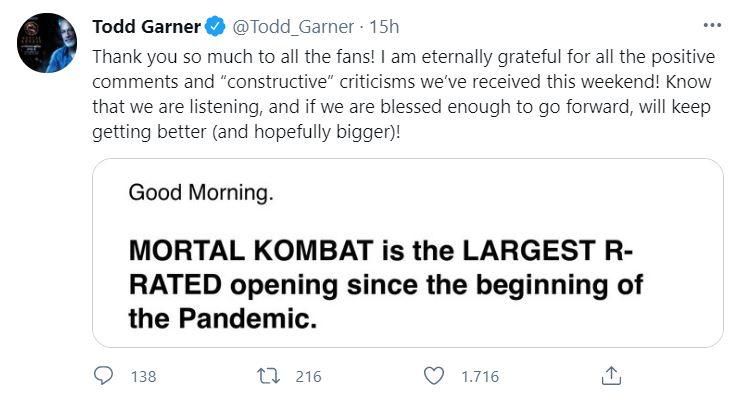Open Todd Garner's profile avatar

click(x=47, y=43)
